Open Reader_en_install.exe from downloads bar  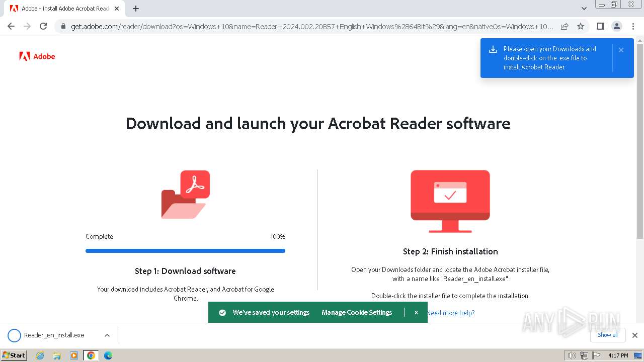pos(54,335)
